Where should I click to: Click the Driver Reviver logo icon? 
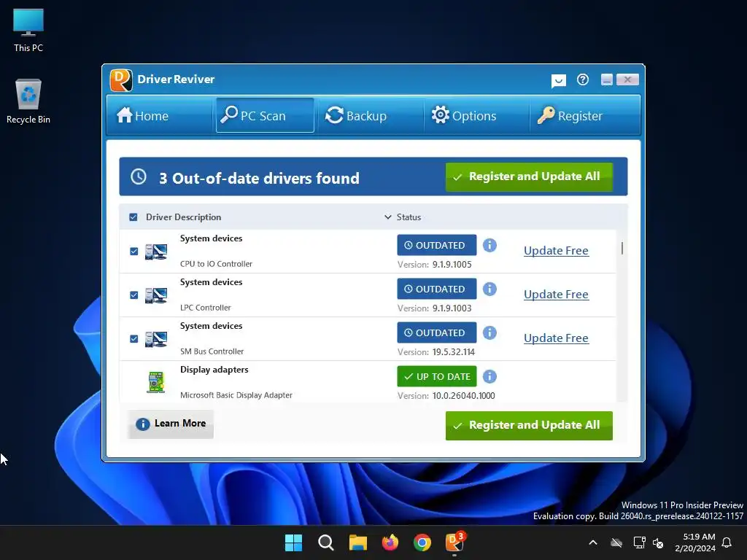(x=121, y=79)
